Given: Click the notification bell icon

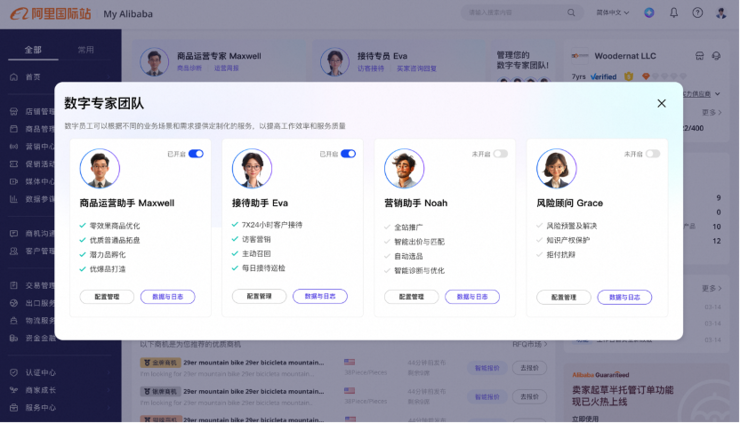Looking at the screenshot, I should click(673, 13).
